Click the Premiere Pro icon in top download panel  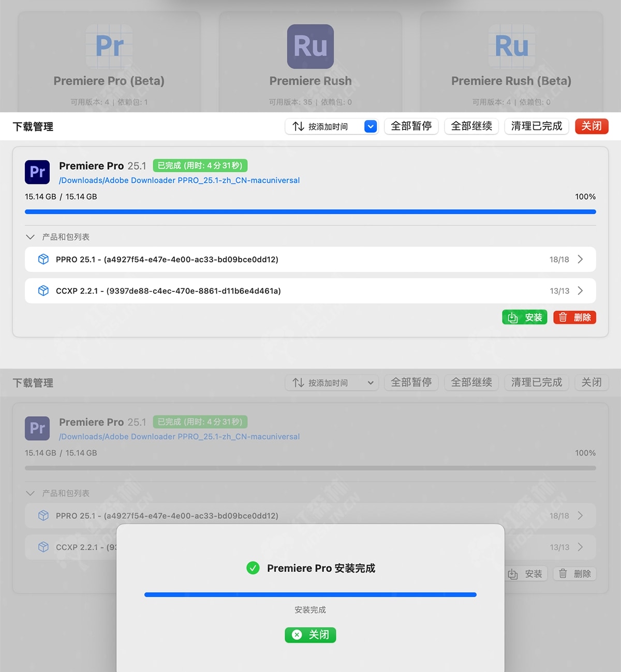click(37, 172)
